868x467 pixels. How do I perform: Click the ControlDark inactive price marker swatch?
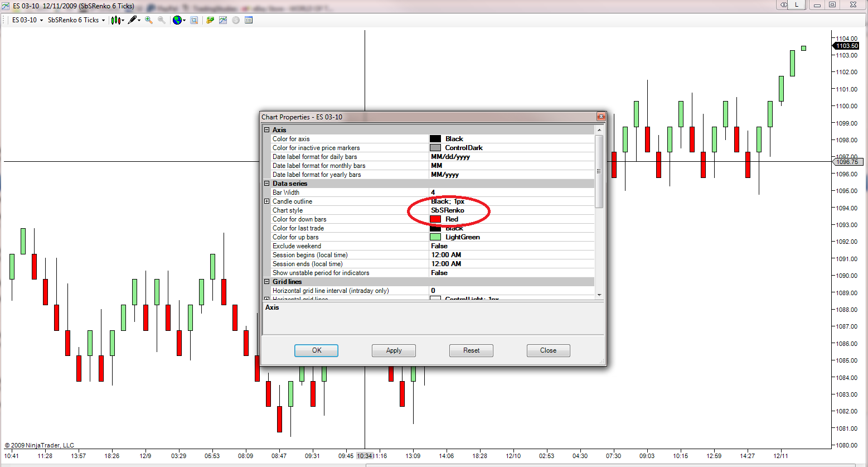[x=435, y=148]
